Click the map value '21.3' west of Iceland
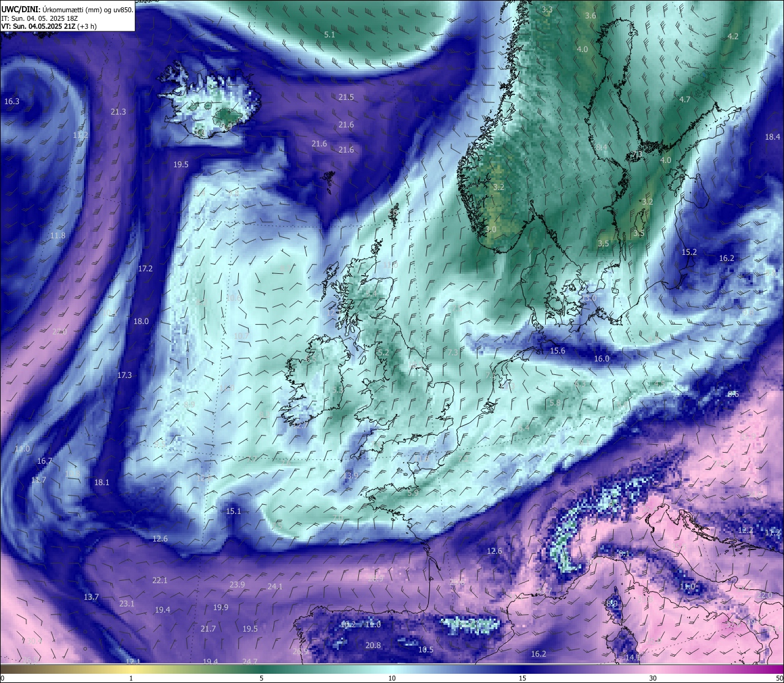Image resolution: width=784 pixels, height=683 pixels. click(x=118, y=112)
